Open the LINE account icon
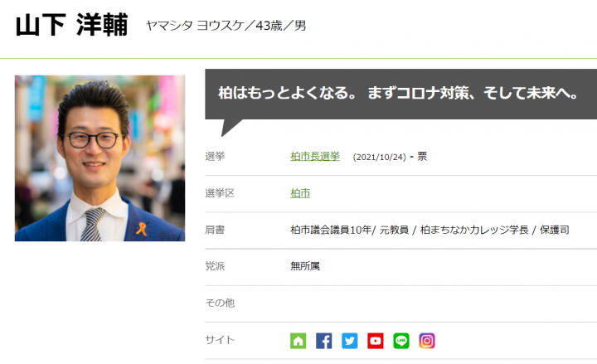 [x=401, y=341]
